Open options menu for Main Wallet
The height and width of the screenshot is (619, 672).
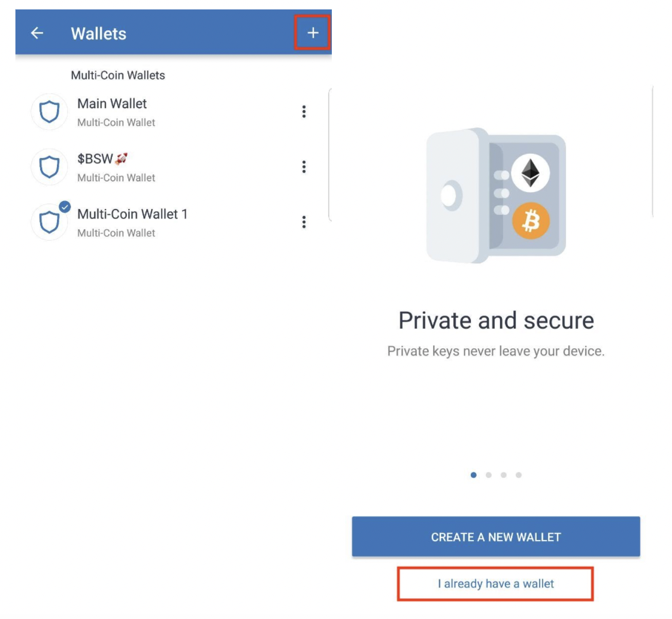[304, 111]
